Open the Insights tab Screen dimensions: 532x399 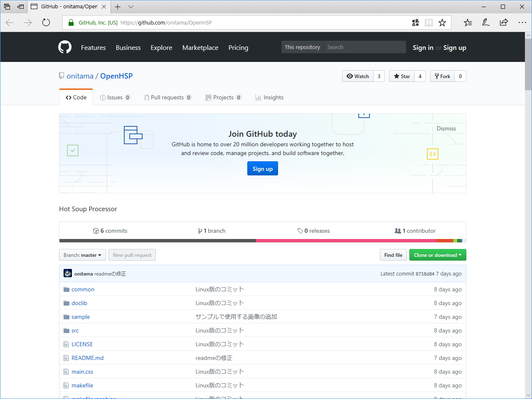coord(269,97)
